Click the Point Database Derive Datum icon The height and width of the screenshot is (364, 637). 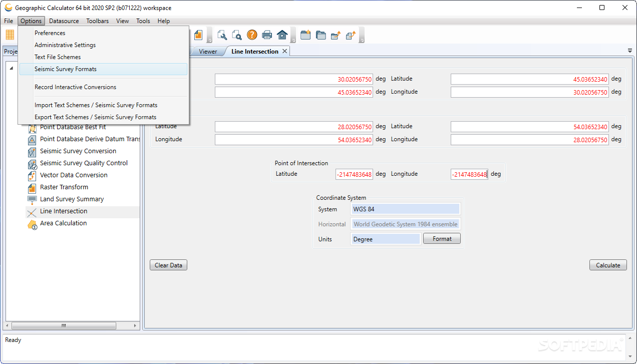click(32, 139)
